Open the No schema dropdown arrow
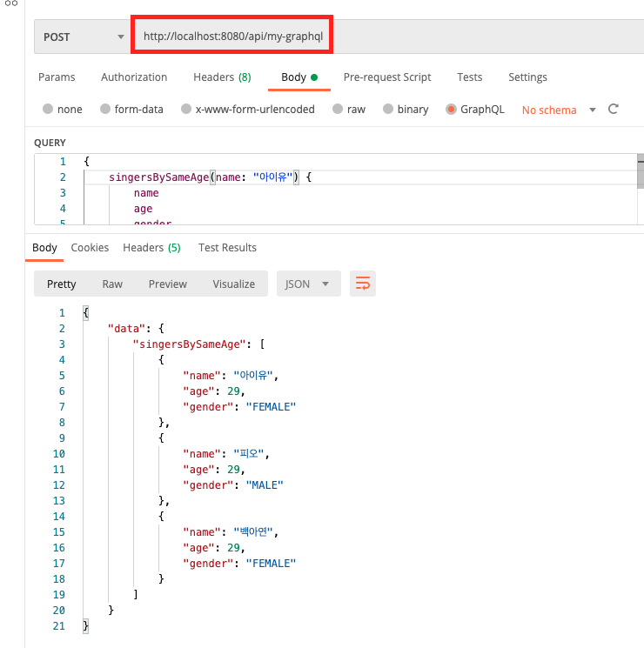 click(x=593, y=110)
